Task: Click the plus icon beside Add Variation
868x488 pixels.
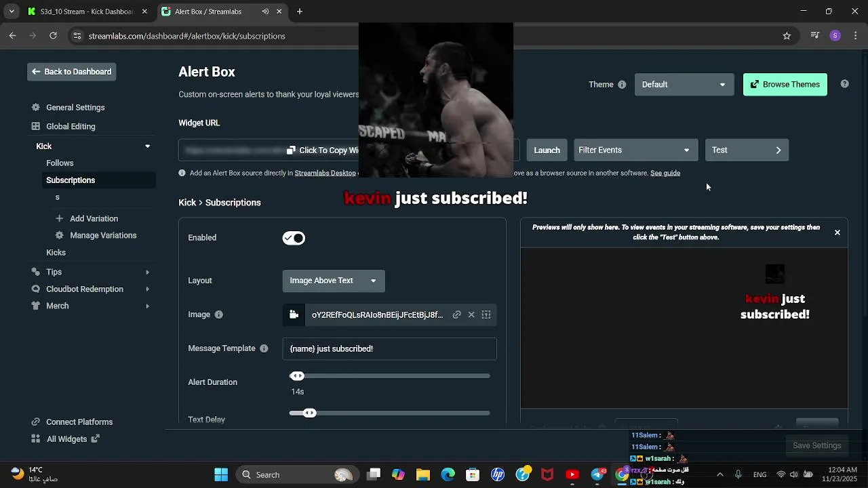Action: click(59, 218)
